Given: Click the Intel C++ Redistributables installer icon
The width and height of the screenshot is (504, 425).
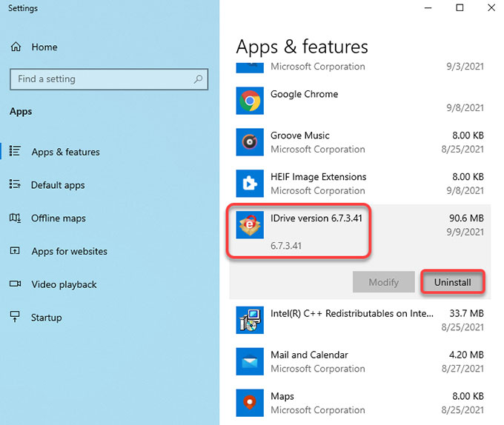Looking at the screenshot, I should 250,320.
